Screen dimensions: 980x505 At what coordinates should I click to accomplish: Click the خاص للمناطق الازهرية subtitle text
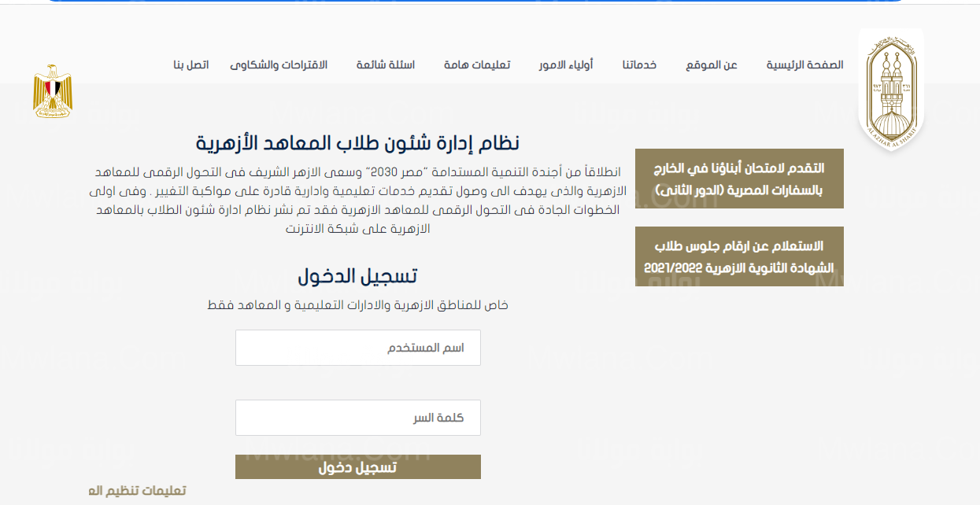357,305
